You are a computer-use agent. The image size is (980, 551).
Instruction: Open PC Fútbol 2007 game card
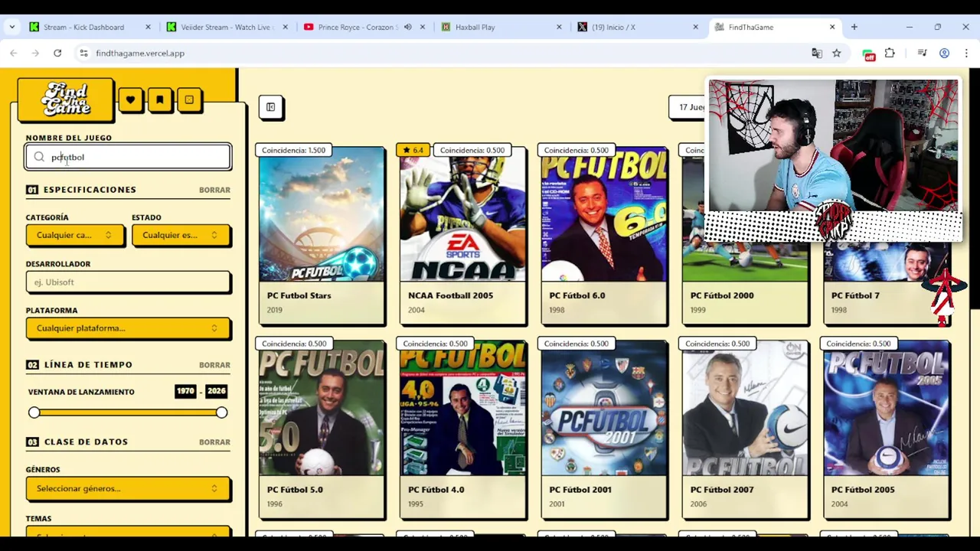point(744,429)
